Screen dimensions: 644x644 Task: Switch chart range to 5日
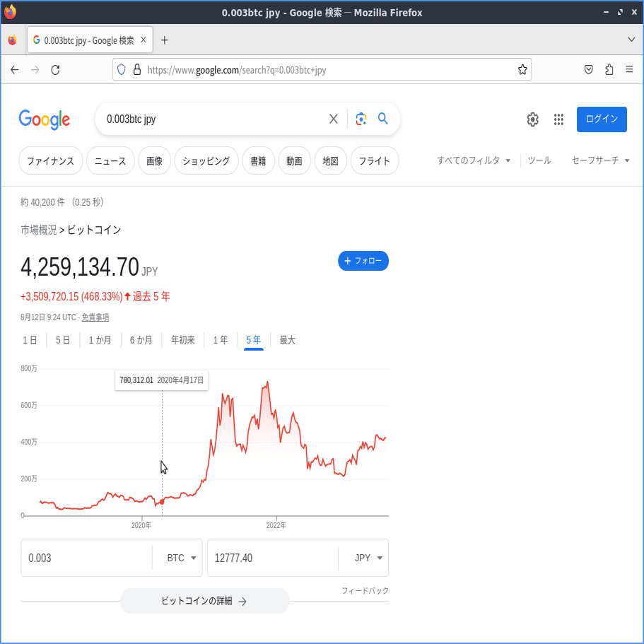pyautogui.click(x=63, y=340)
